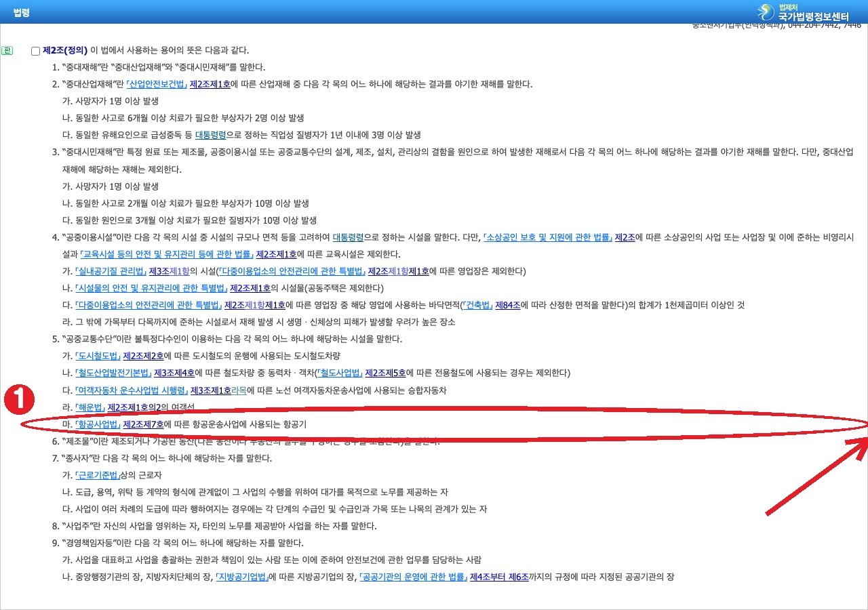This screenshot has height=610, width=868.
Task: Click the 국가법령정보센터 logo in the header
Action: [804, 12]
